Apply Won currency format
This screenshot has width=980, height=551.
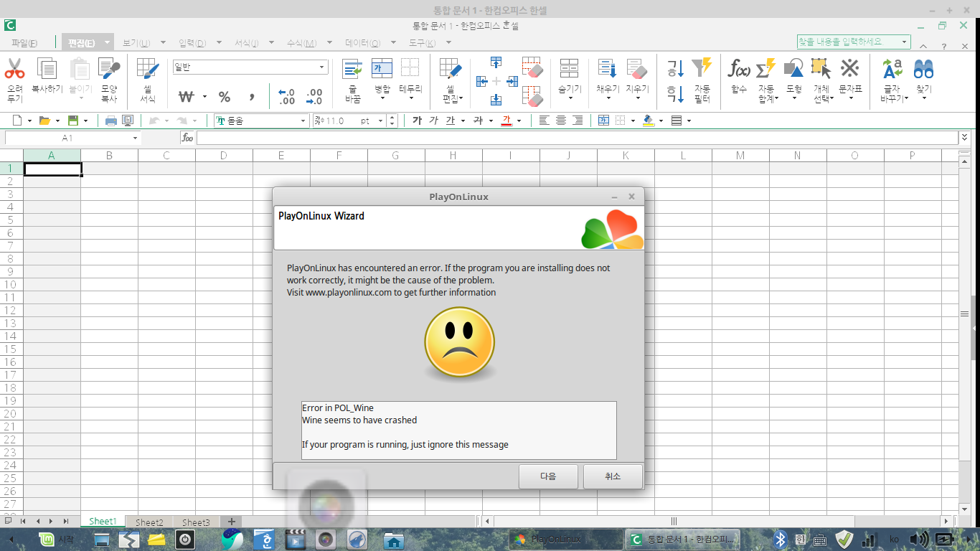[187, 97]
